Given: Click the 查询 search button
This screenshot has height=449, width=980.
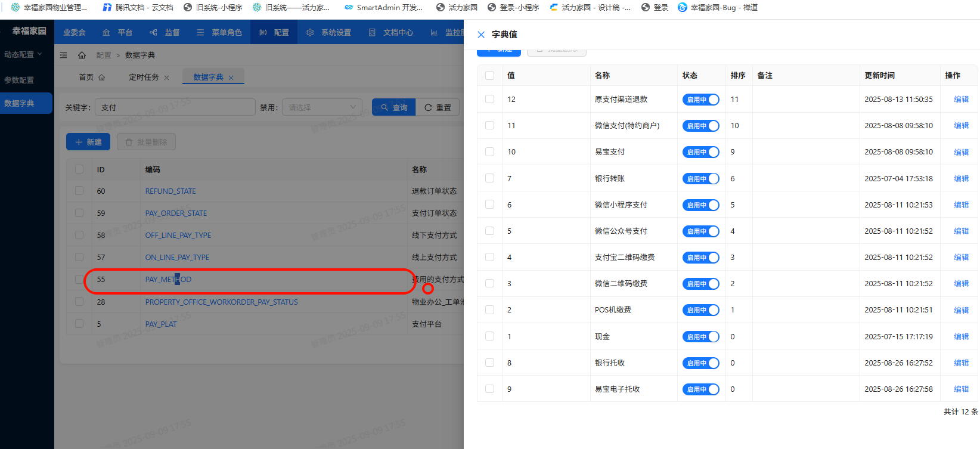Looking at the screenshot, I should coord(394,107).
